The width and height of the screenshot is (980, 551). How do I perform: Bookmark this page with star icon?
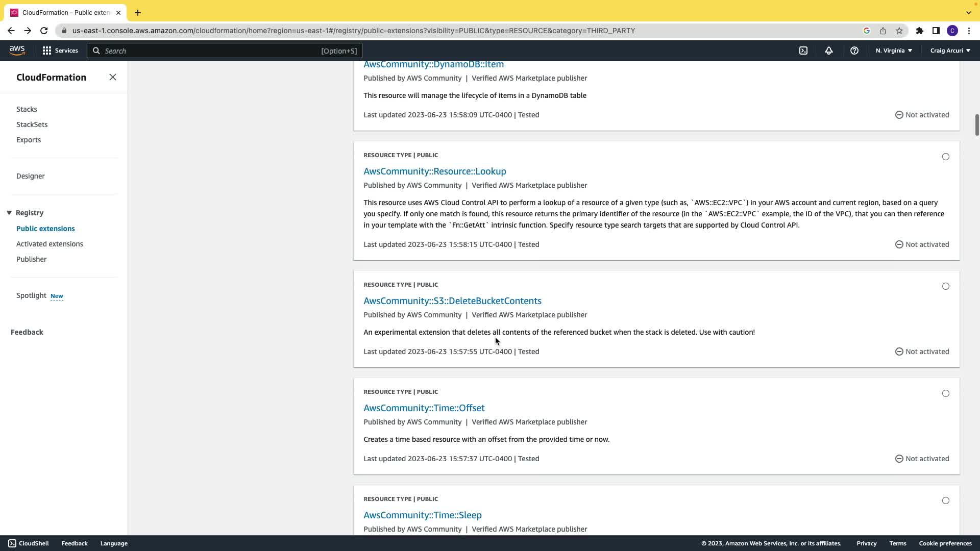(899, 31)
